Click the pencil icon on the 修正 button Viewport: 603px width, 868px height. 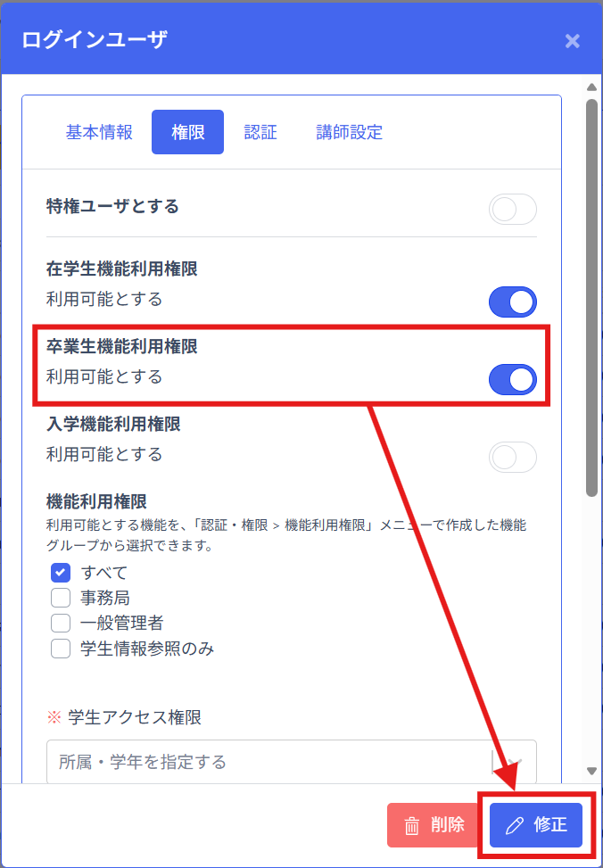(x=515, y=826)
